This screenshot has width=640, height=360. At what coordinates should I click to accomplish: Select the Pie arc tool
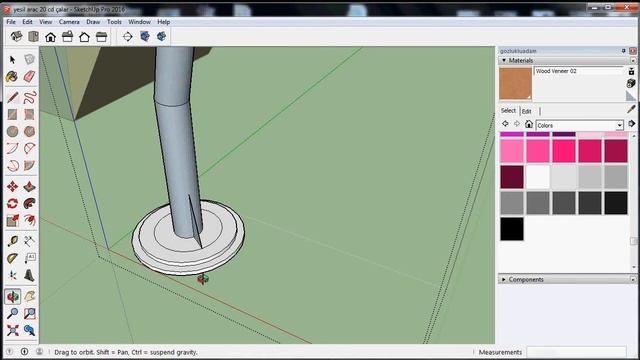tap(29, 165)
